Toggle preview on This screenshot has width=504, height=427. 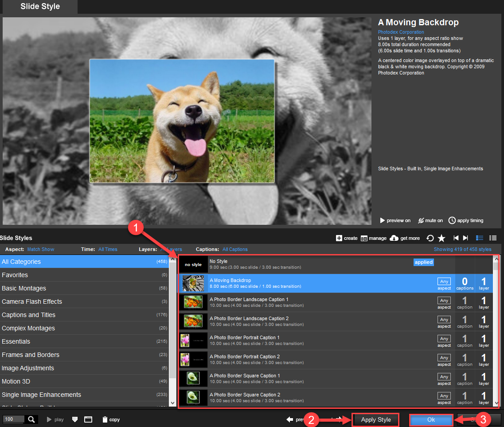(x=395, y=220)
